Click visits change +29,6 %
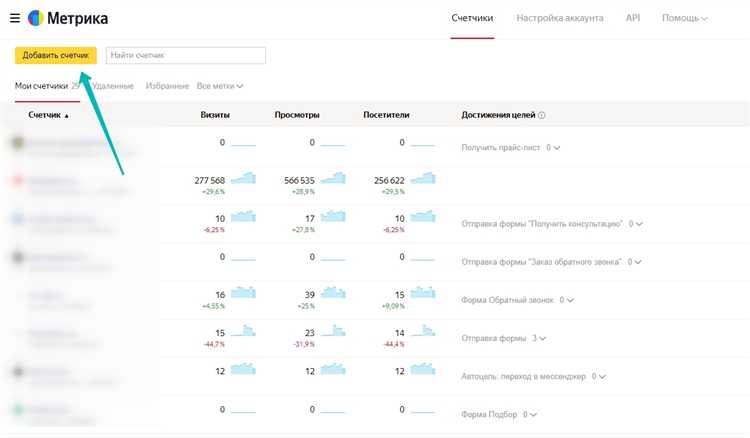The height and width of the screenshot is (438, 750). pos(213,192)
